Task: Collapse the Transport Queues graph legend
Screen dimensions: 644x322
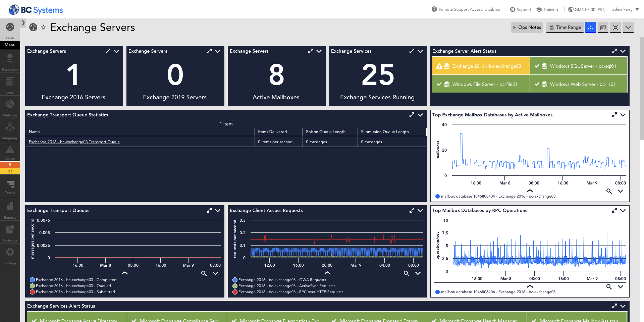Action: pos(125,273)
